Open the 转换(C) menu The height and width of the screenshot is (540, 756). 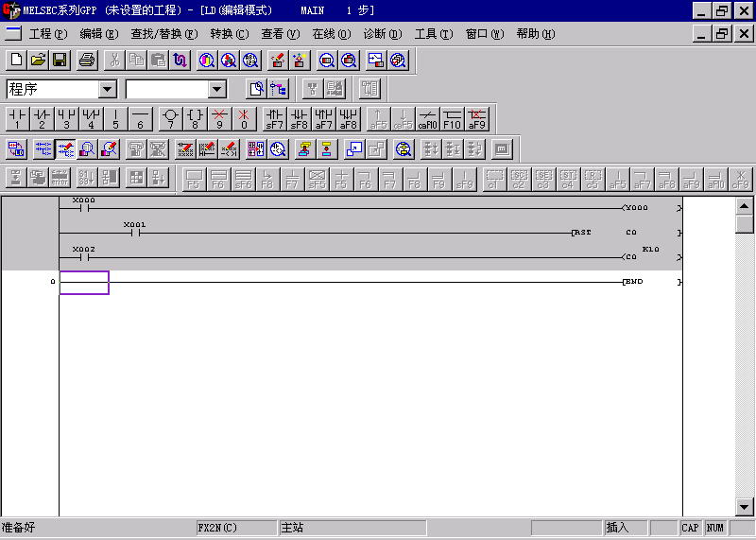(229, 34)
